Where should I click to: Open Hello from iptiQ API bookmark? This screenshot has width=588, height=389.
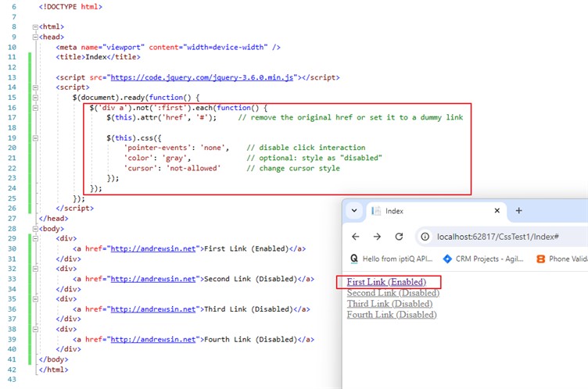(x=391, y=259)
